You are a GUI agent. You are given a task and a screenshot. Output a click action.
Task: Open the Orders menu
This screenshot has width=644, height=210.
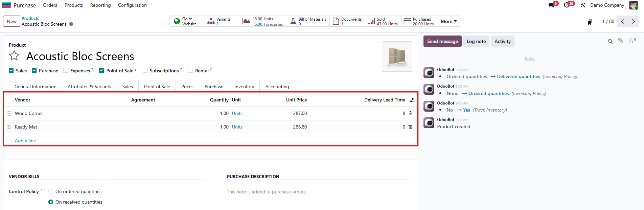point(50,5)
